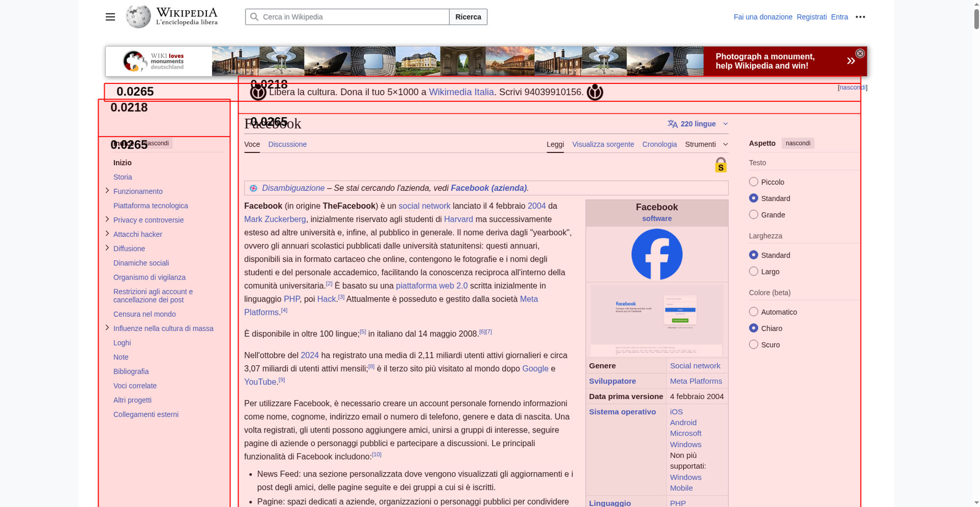
Task: Click the disambiguation icon
Action: [253, 188]
